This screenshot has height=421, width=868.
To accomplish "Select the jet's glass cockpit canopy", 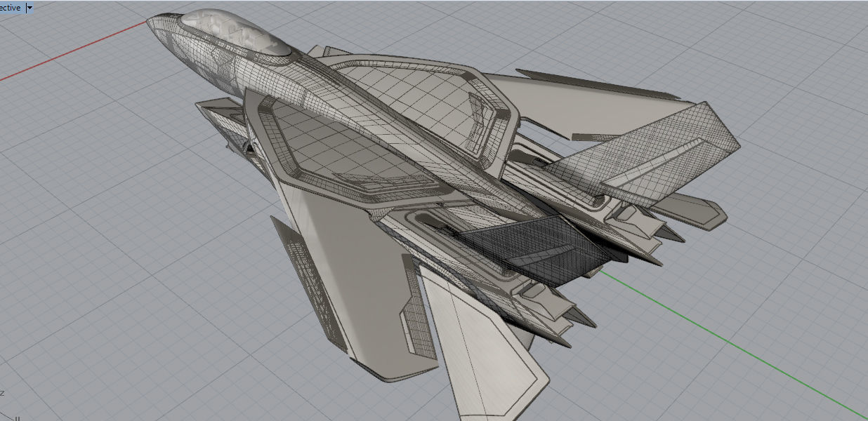I will [237, 32].
